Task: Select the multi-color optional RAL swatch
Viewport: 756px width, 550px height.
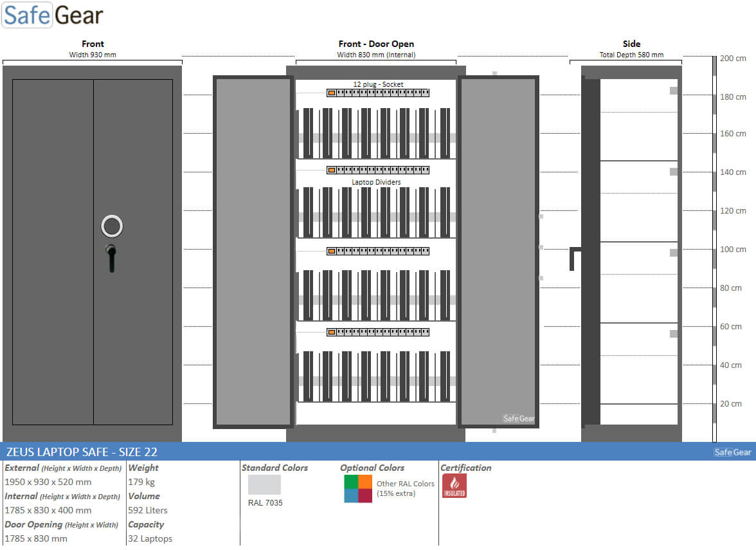Action: [x=358, y=489]
